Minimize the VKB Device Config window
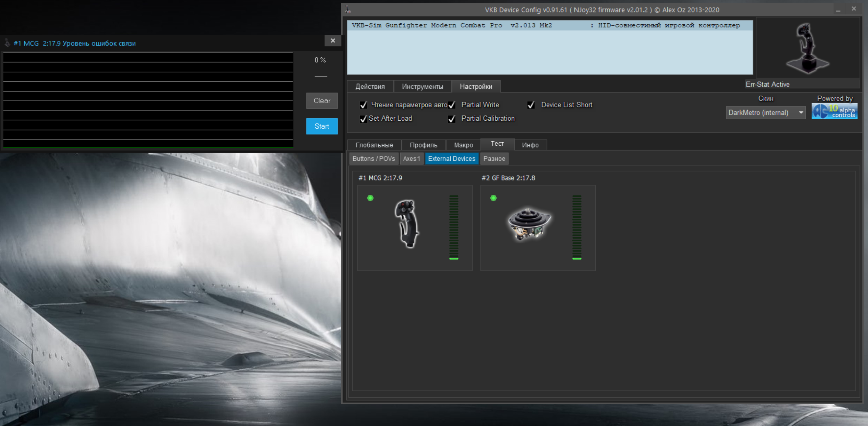Image resolution: width=868 pixels, height=426 pixels. (x=838, y=10)
